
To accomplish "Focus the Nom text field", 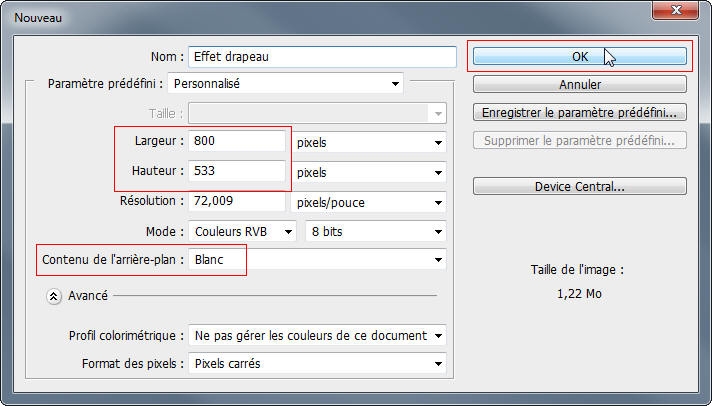I will coord(322,57).
